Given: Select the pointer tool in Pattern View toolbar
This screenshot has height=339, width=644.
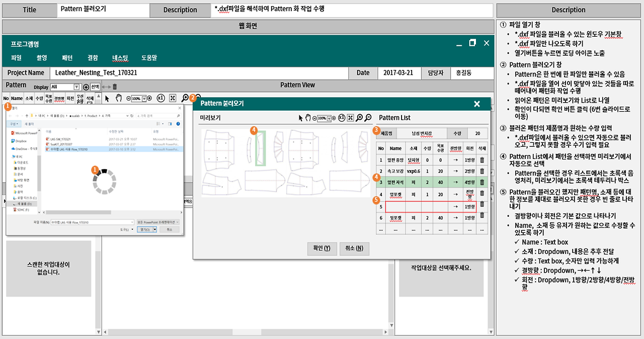Looking at the screenshot, I should tap(107, 98).
